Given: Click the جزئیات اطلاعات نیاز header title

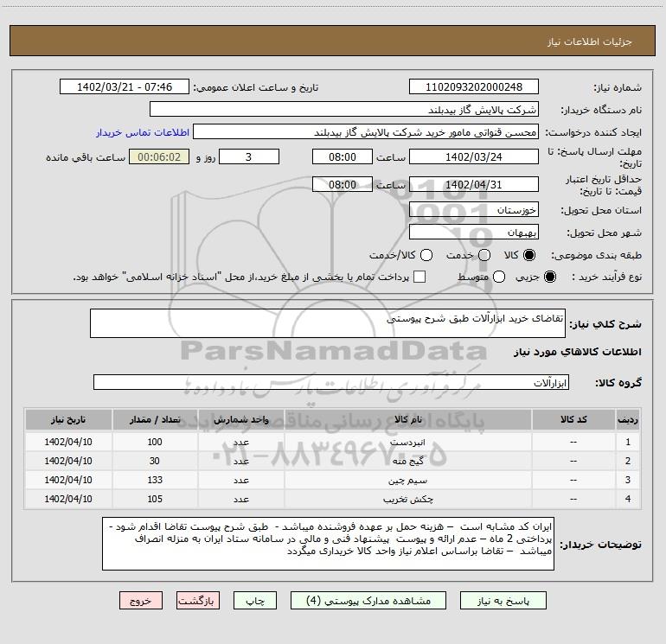Looking at the screenshot, I should [590, 41].
